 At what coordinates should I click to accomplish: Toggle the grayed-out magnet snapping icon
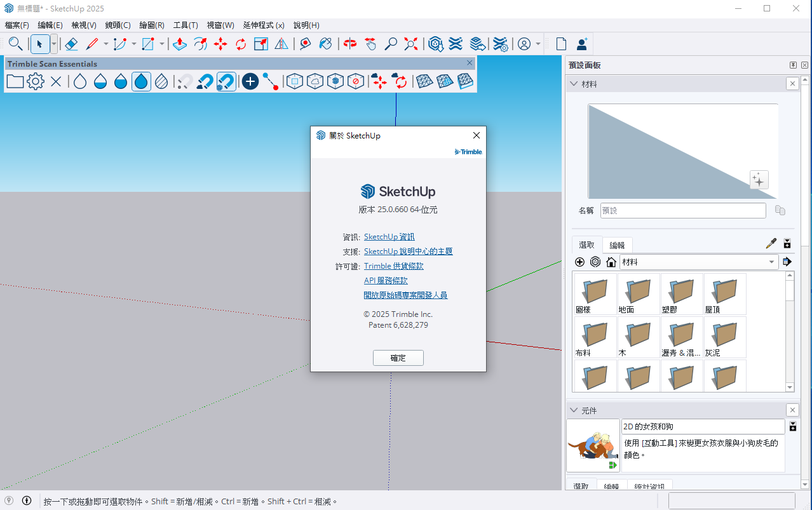tap(185, 81)
